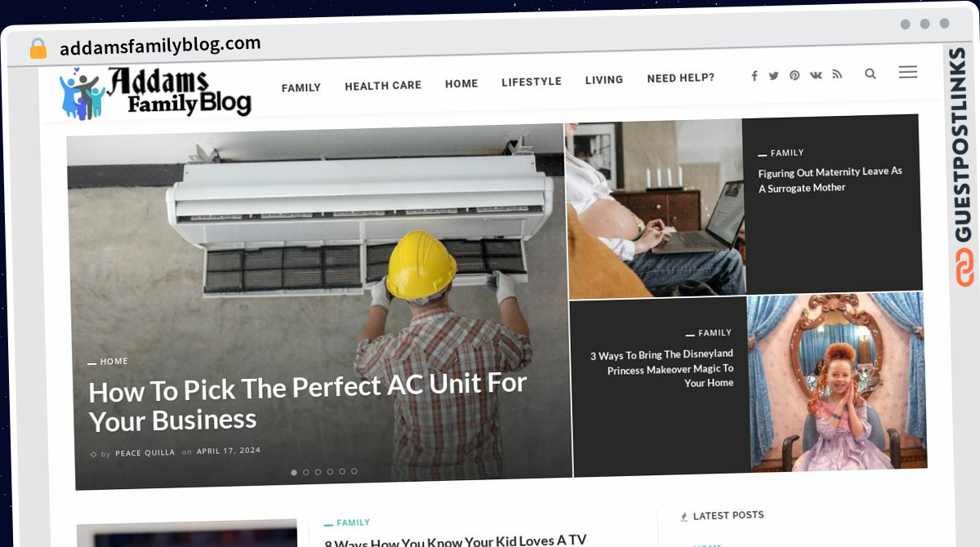Select the third slider dot

pos(318,472)
